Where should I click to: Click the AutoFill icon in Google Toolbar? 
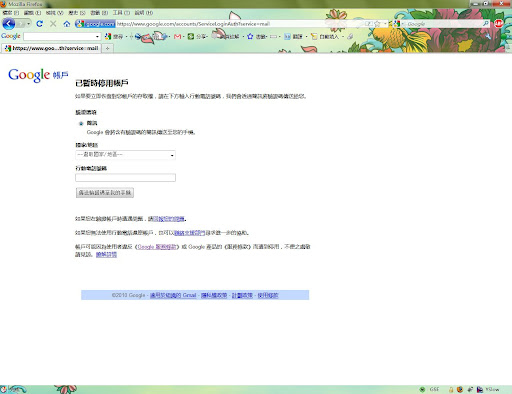[314, 36]
